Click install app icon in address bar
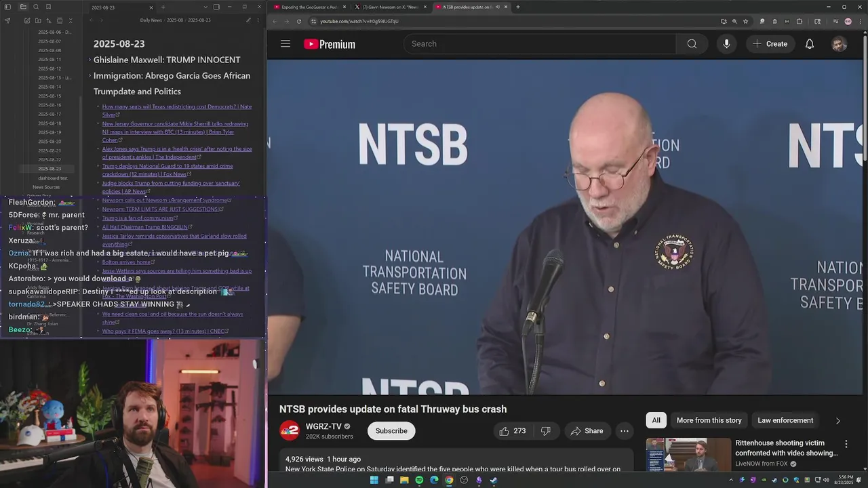868x488 pixels. (724, 21)
